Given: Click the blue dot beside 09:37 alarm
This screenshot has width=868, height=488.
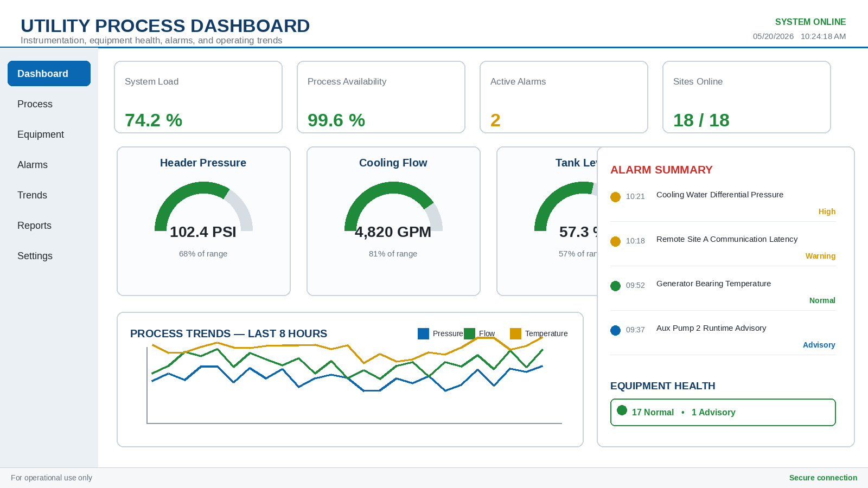Looking at the screenshot, I should (615, 330).
